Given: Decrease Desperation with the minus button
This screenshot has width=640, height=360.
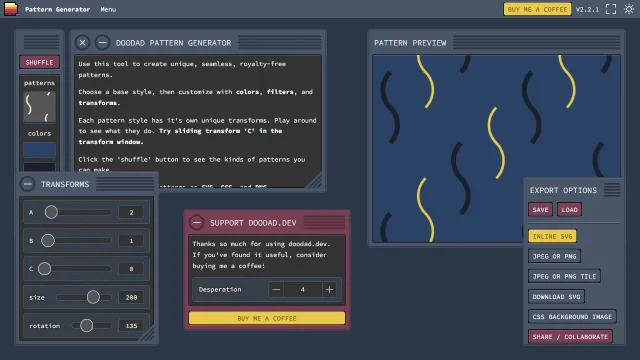Looking at the screenshot, I should click(276, 289).
